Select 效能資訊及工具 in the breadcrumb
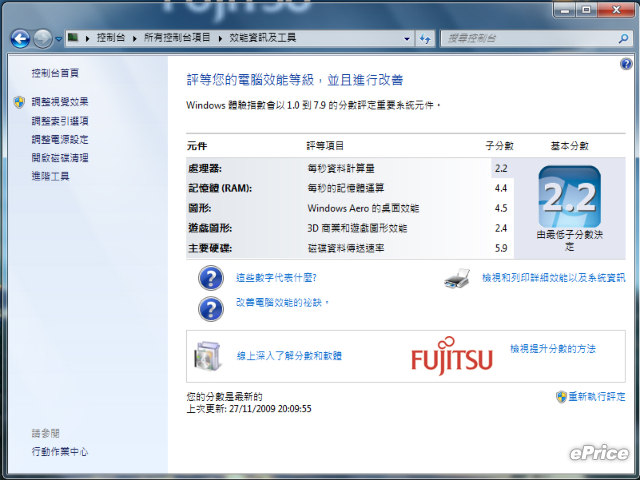The width and height of the screenshot is (640, 480). (262, 38)
